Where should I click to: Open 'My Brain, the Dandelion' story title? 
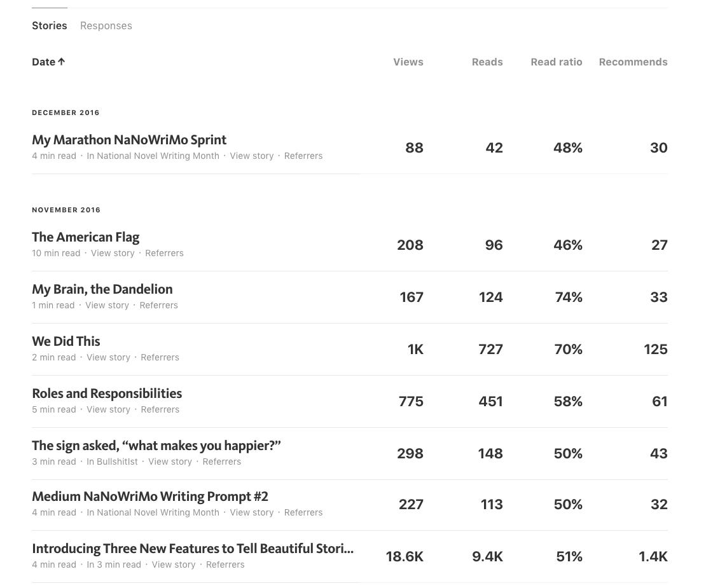tap(102, 289)
